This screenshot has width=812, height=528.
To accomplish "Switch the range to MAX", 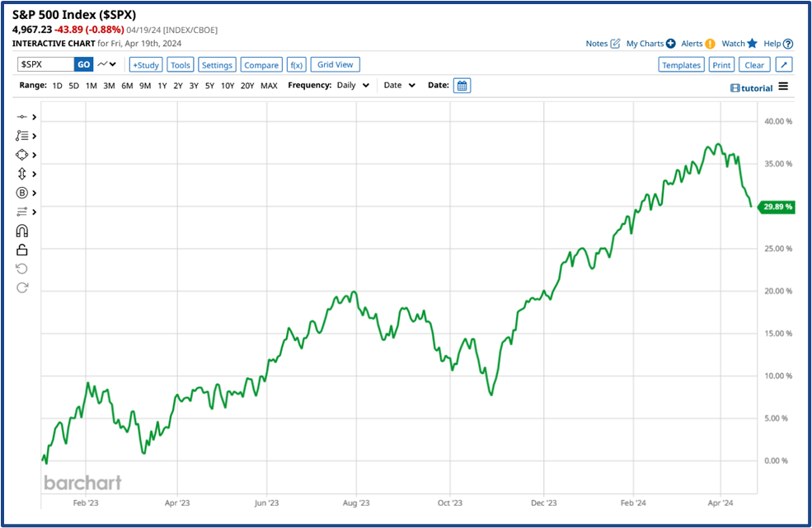I will 269,85.
